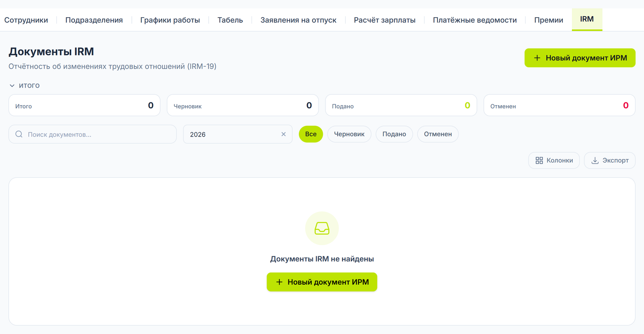Screen dimensions: 644x334
Task: Click top Новый документ ИРМ button
Action: click(x=580, y=58)
